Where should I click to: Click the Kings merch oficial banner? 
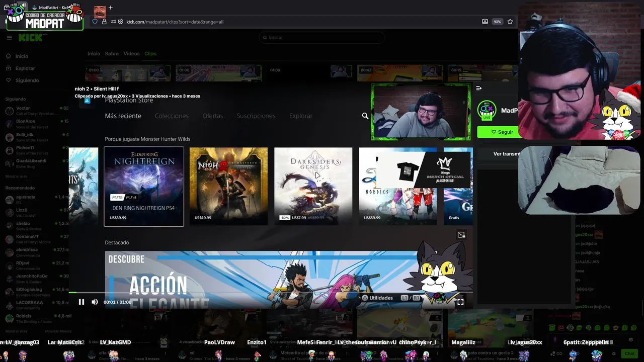[424, 170]
